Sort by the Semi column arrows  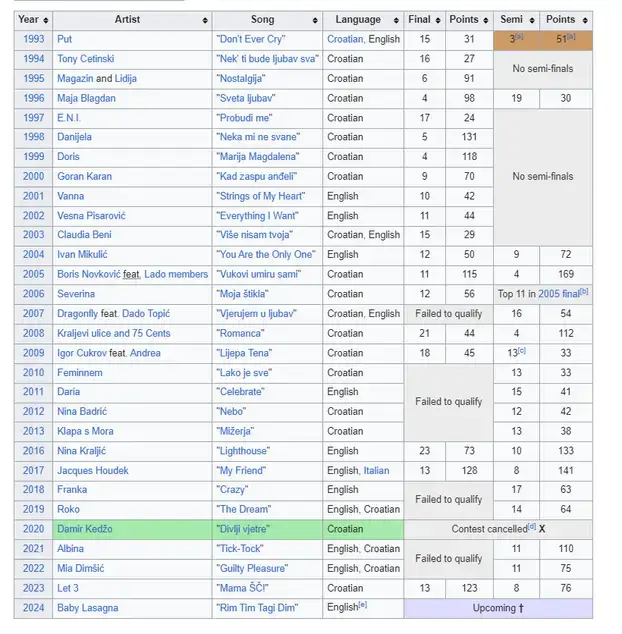point(532,20)
